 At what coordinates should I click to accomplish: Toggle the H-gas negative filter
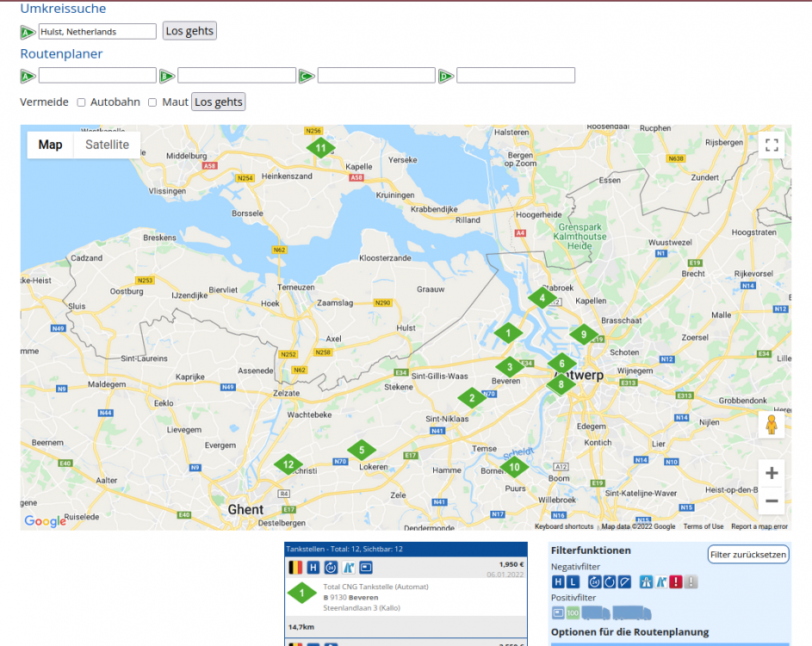tap(558, 582)
